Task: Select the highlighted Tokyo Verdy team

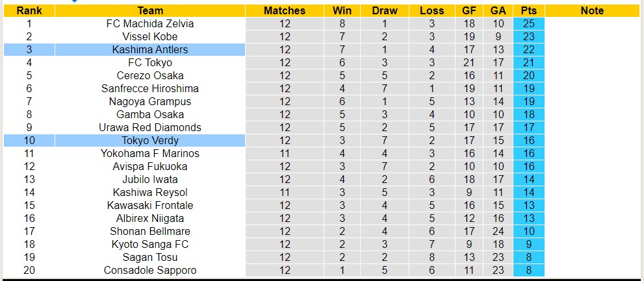Action: point(150,140)
